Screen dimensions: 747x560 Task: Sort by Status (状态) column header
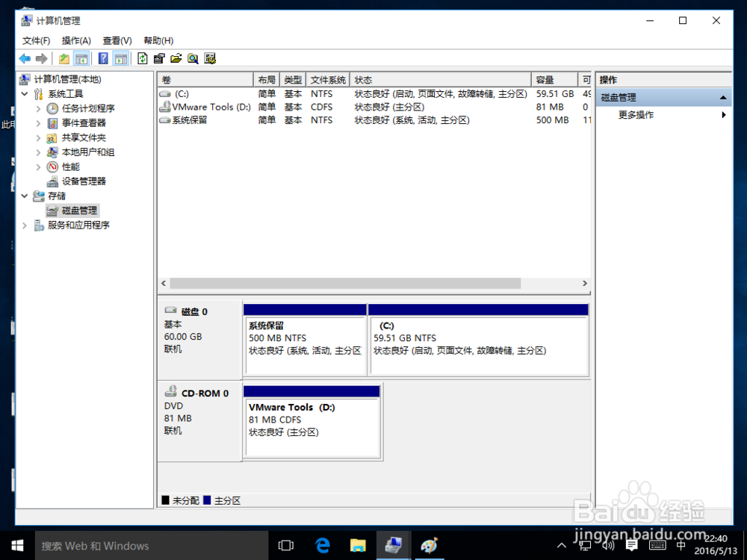click(x=441, y=80)
